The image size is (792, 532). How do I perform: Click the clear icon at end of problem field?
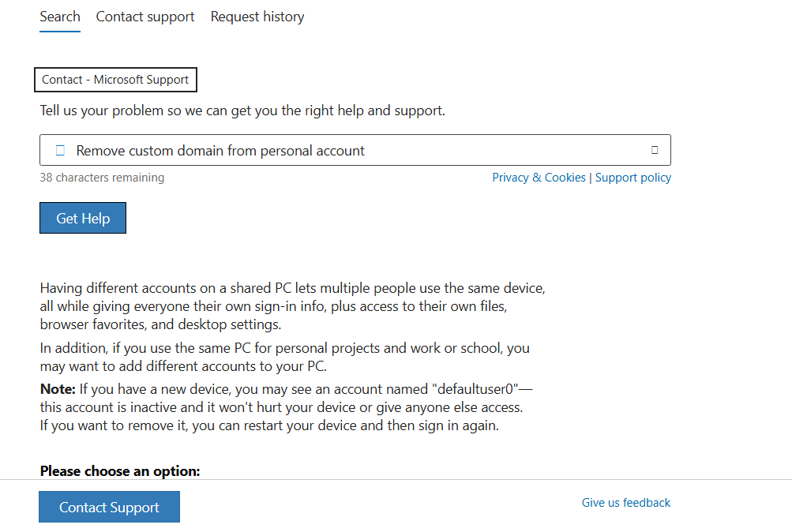[655, 150]
